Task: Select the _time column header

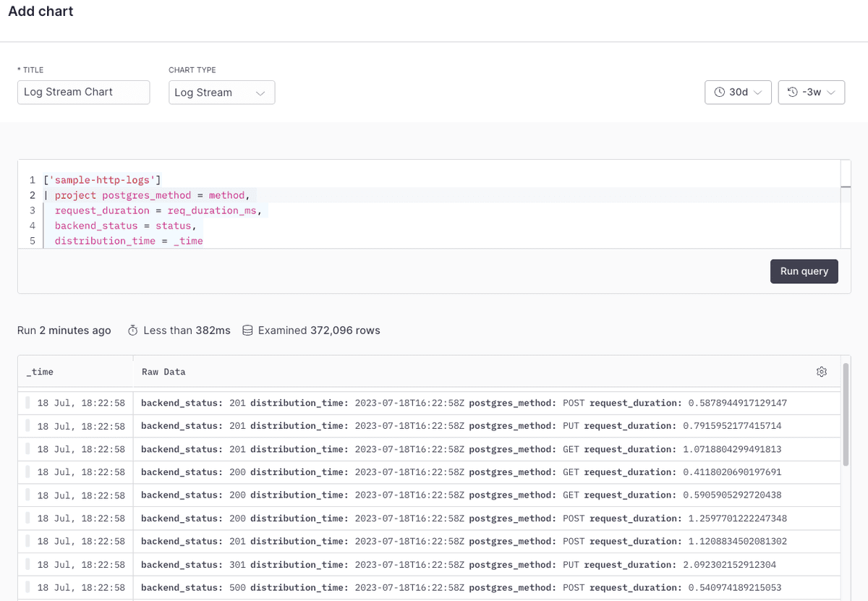Action: [x=39, y=371]
